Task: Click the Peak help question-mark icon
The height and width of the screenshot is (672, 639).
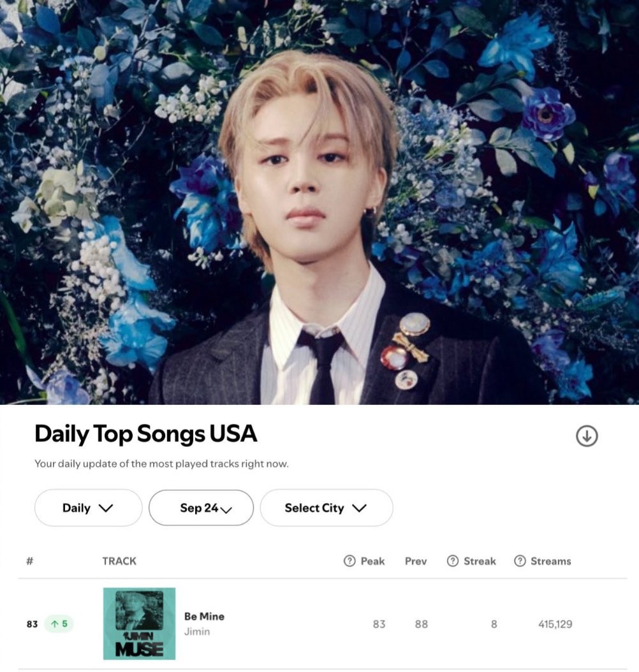Action: tap(349, 560)
